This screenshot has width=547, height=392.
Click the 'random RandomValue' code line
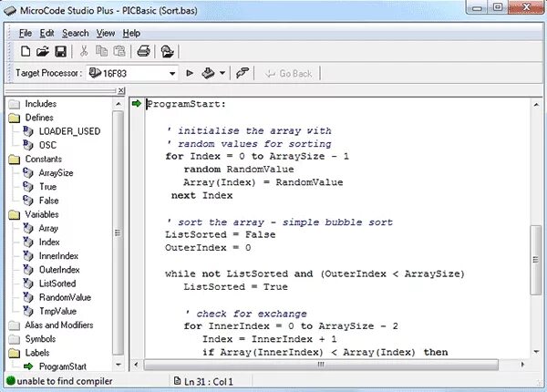click(239, 170)
